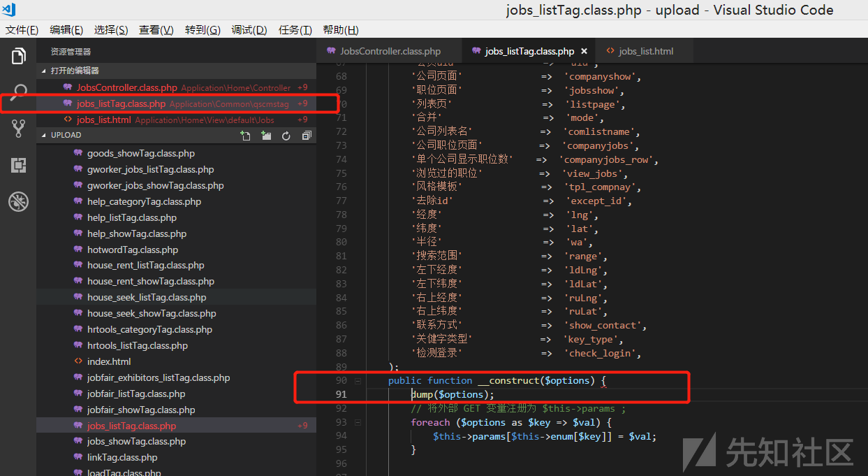868x476 pixels.
Task: Open the Debug view icon
Action: pyautogui.click(x=18, y=202)
